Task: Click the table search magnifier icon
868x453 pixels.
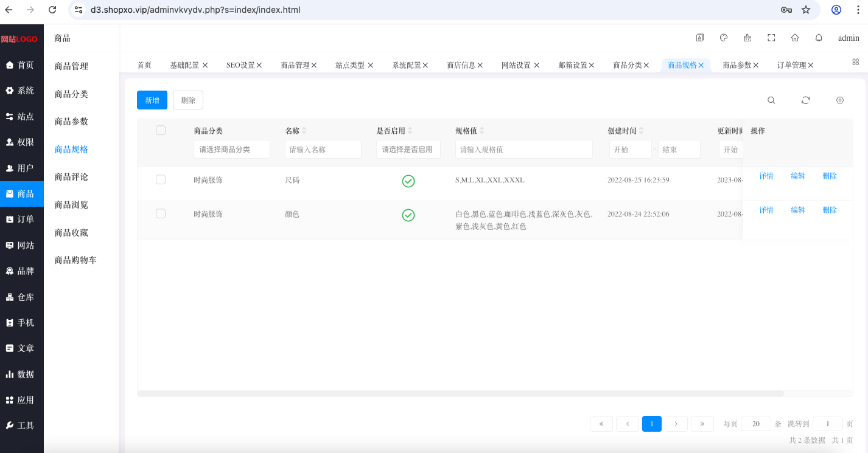Action: coord(771,100)
